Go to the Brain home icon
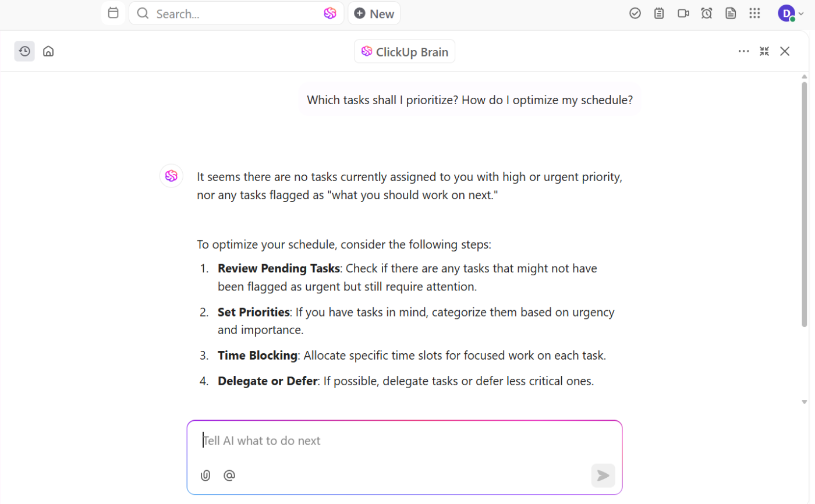Image resolution: width=815 pixels, height=504 pixels. pos(48,51)
